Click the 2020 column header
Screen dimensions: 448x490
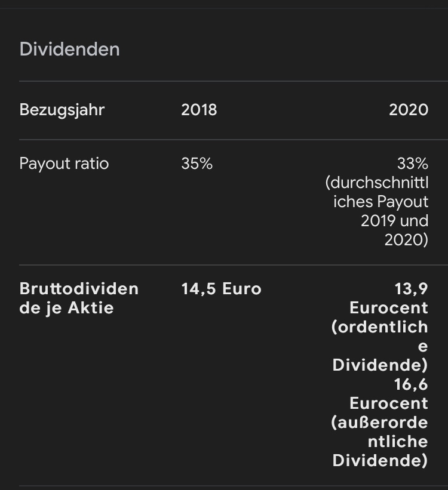click(x=409, y=110)
